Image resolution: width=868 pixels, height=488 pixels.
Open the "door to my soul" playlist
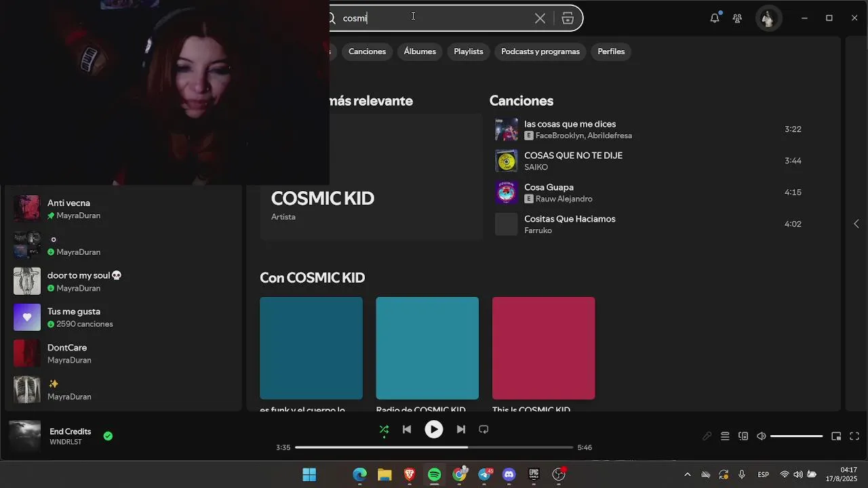coord(123,281)
